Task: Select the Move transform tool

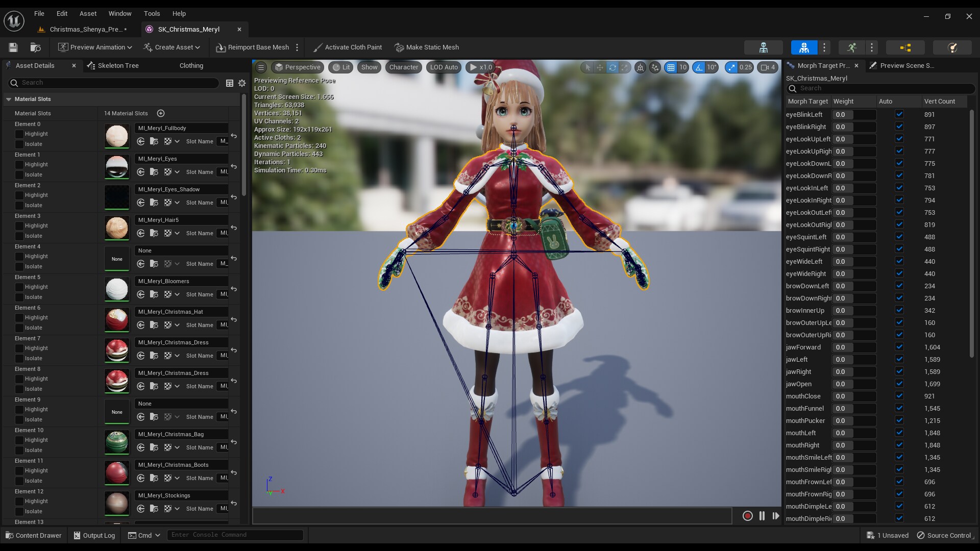Action: click(x=600, y=67)
